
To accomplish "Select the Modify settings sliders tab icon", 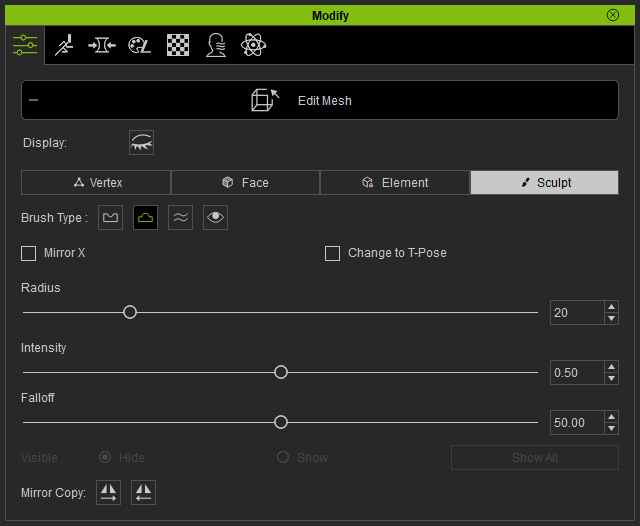I will [25, 45].
